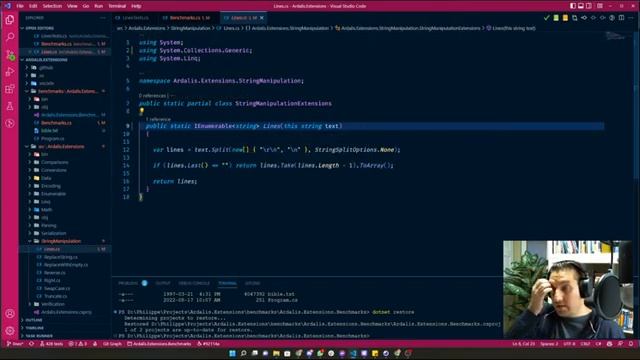Open the Help menu
Viewport: 640px width, 360px height.
(x=136, y=6)
